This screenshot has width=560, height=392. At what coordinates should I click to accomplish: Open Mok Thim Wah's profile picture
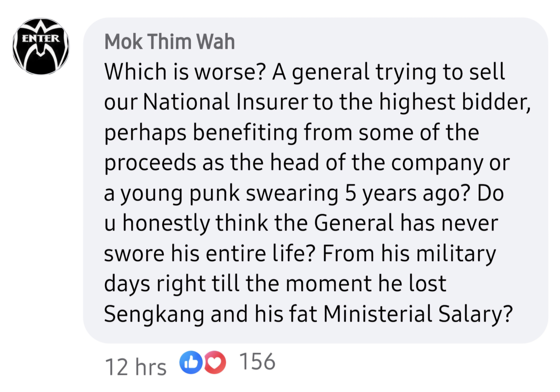tap(41, 46)
